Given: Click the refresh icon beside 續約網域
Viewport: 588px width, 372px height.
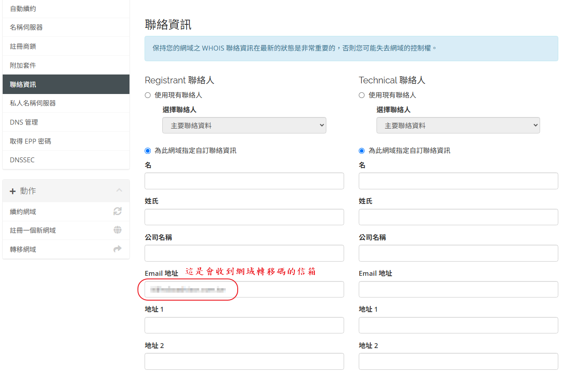Looking at the screenshot, I should [x=118, y=211].
